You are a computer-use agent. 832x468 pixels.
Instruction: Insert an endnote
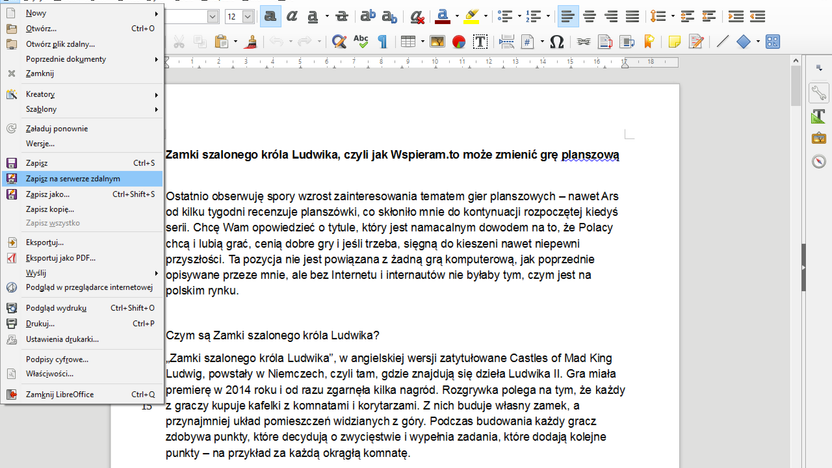click(627, 41)
